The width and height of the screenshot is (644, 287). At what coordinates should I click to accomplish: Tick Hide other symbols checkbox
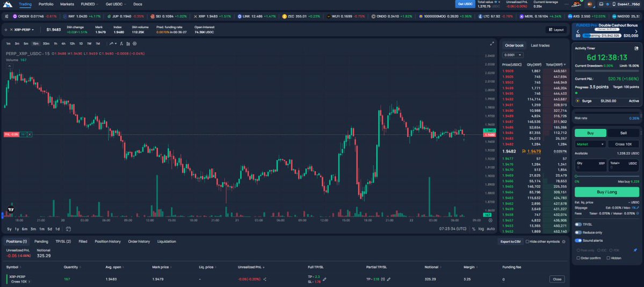pos(527,242)
